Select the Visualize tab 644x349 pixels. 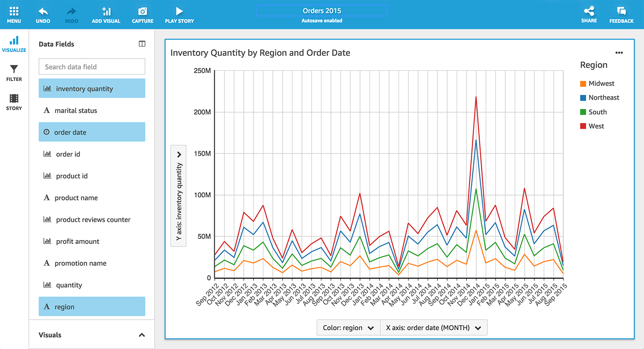click(14, 44)
